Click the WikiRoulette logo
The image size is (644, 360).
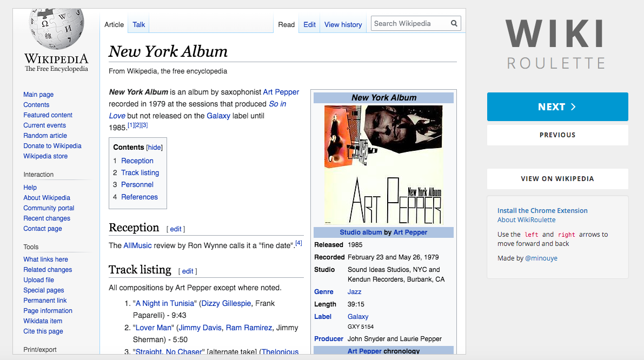pyautogui.click(x=555, y=44)
